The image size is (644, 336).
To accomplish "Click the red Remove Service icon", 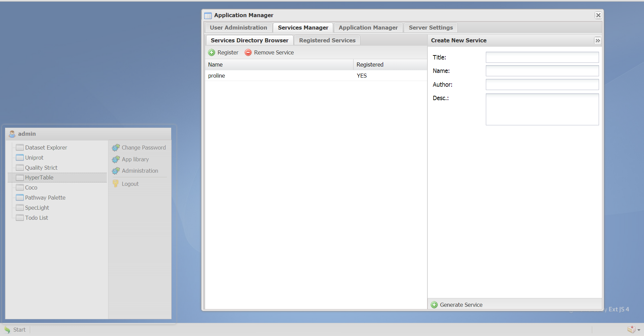I will pos(248,52).
